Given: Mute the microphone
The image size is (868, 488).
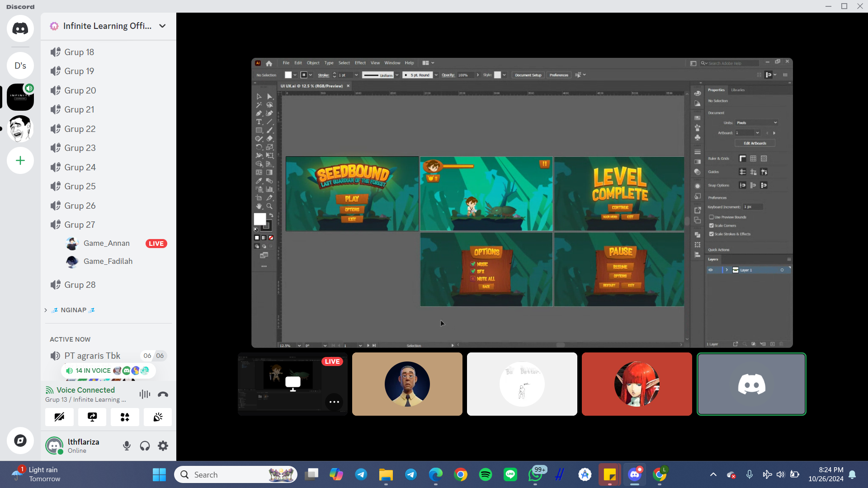Looking at the screenshot, I should [127, 446].
